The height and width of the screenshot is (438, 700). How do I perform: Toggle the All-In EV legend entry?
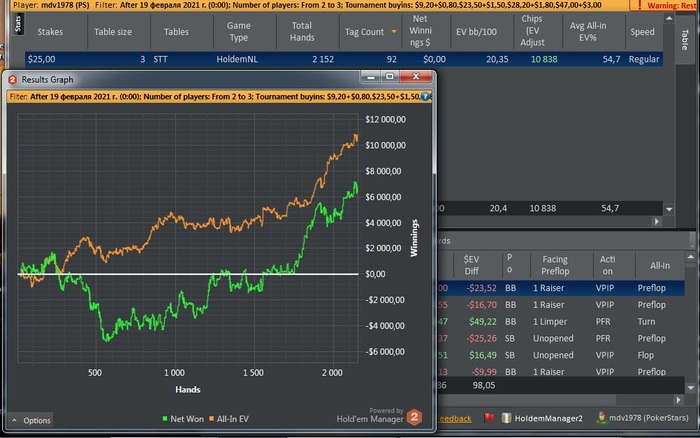pyautogui.click(x=229, y=419)
